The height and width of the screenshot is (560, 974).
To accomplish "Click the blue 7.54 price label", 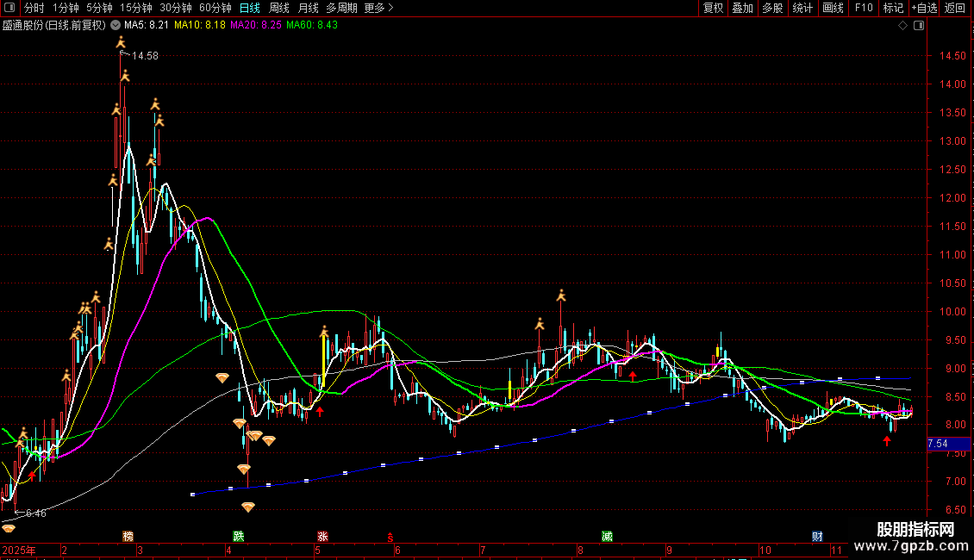I will tap(937, 444).
